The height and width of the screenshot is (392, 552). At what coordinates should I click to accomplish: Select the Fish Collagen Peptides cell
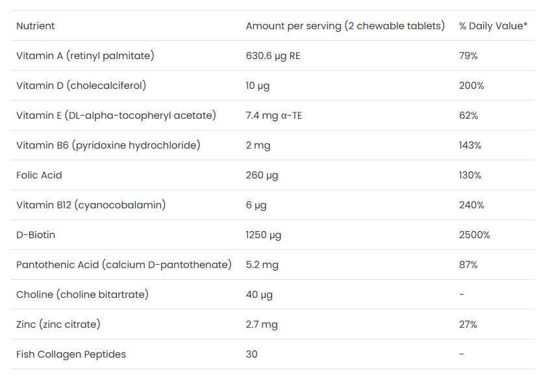coord(71,354)
